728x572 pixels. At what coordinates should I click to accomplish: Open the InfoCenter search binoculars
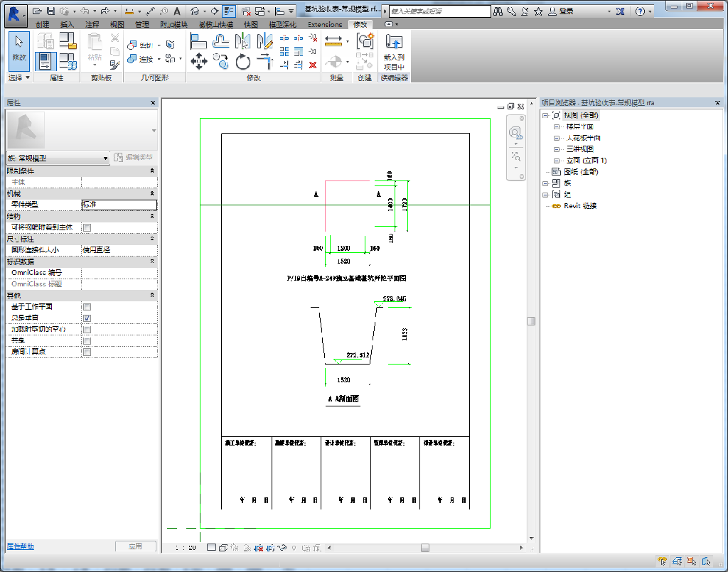[x=498, y=11]
